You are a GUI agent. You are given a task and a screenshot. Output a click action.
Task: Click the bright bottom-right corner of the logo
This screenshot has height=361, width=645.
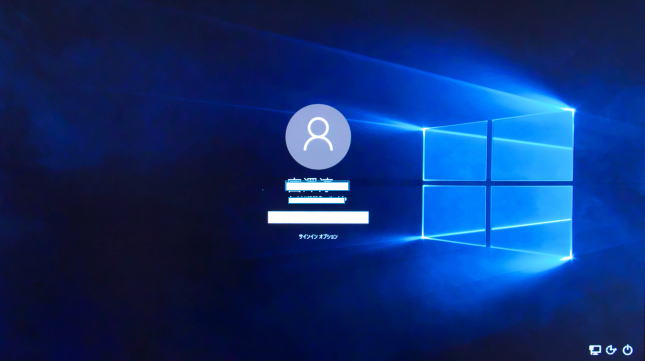(x=569, y=258)
